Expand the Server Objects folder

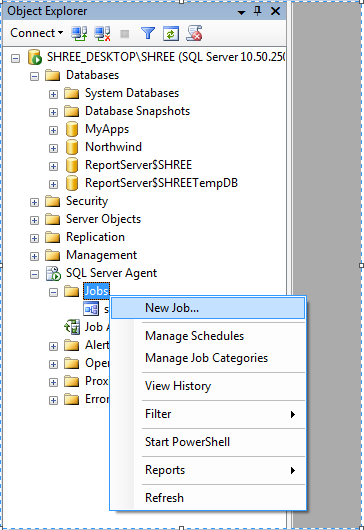(34, 220)
